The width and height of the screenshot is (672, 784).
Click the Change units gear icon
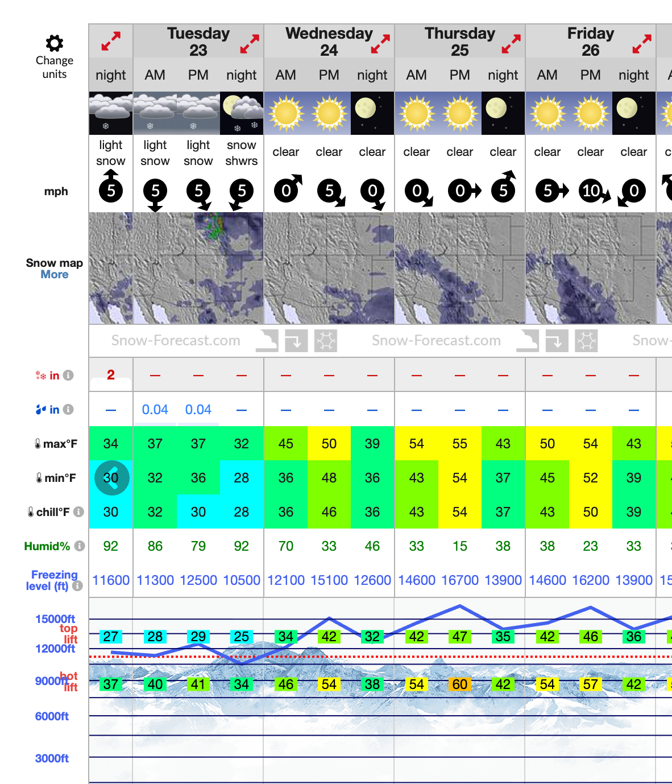[x=55, y=43]
